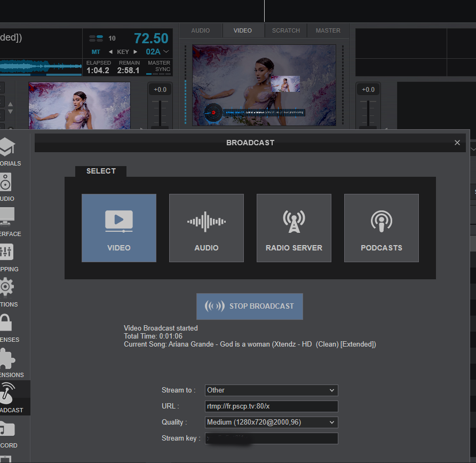Screen dimensions: 476x463
Task: Click the deck waveform overview
Action: (x=41, y=67)
